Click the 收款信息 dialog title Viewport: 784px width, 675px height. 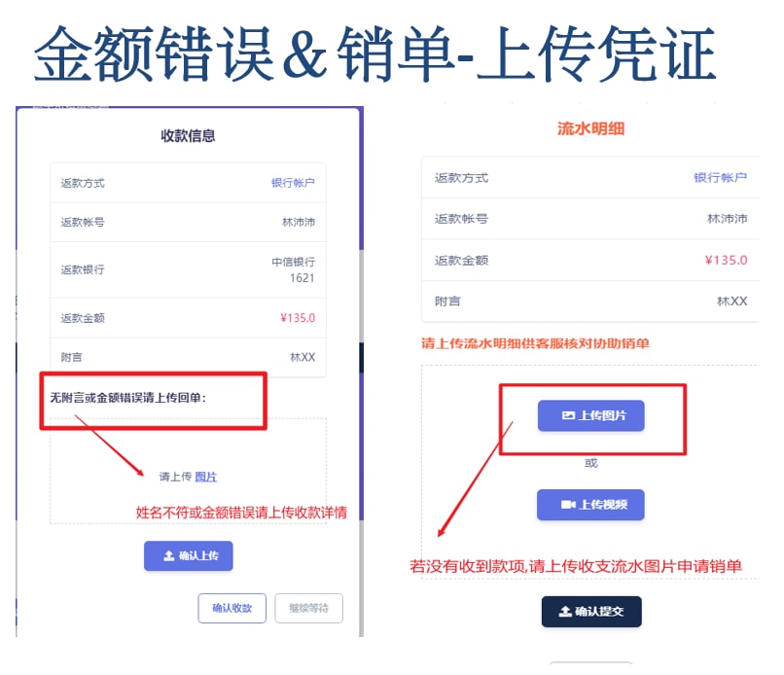pyautogui.click(x=188, y=135)
